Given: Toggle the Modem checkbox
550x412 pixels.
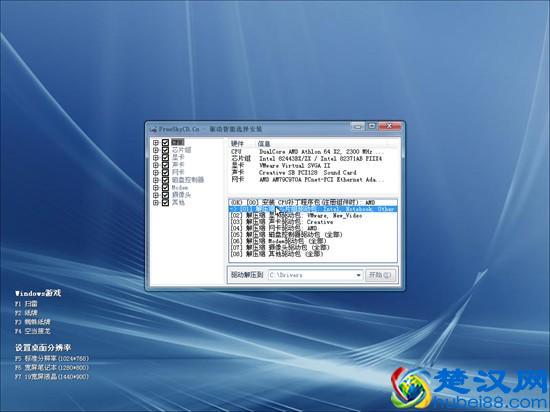Looking at the screenshot, I should [165, 188].
